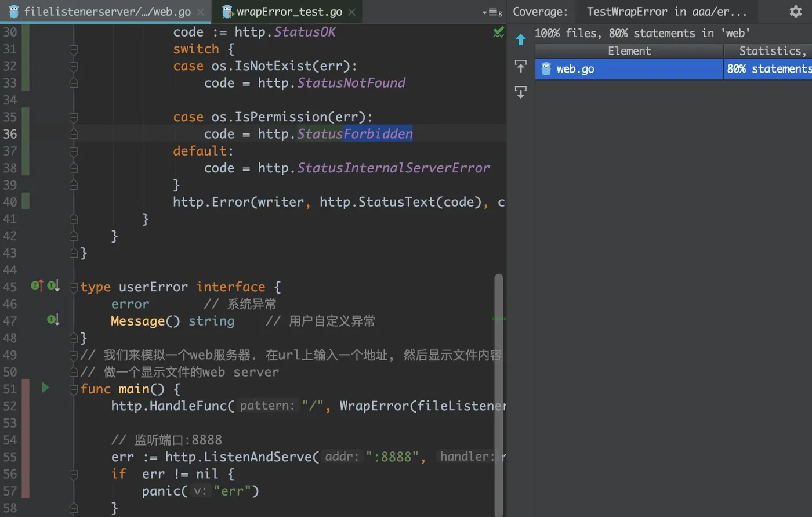The width and height of the screenshot is (812, 517).
Task: Click the down-arrow gutter icon at line 45
Action: (53, 285)
